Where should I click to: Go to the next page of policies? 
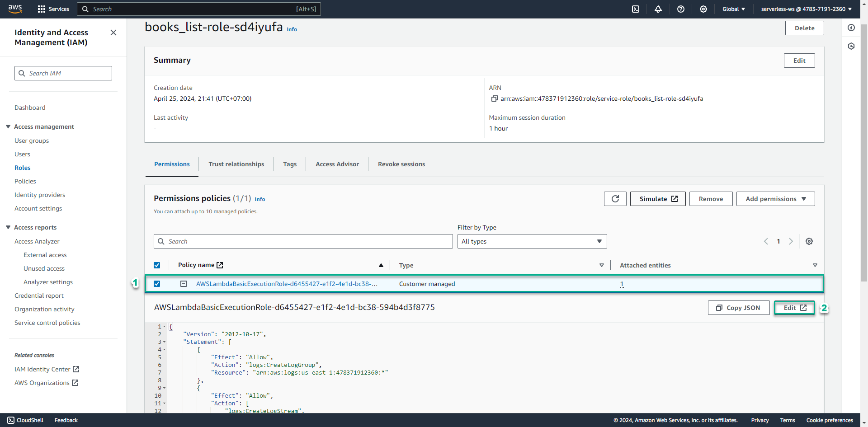[x=791, y=241]
